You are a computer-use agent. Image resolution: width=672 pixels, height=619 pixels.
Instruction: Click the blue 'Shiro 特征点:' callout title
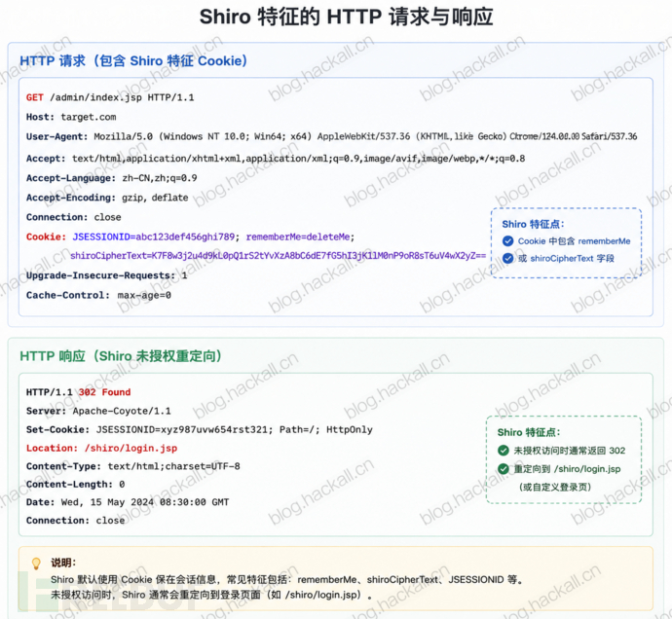pos(533,224)
